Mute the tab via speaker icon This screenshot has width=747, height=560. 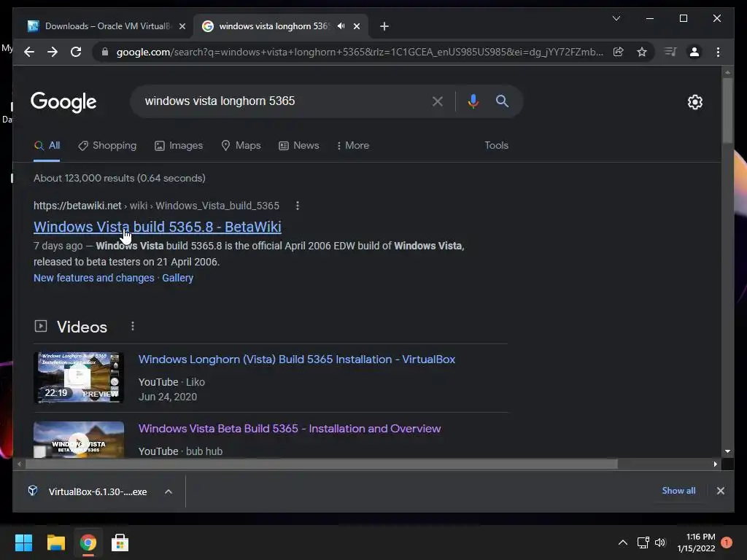(341, 26)
